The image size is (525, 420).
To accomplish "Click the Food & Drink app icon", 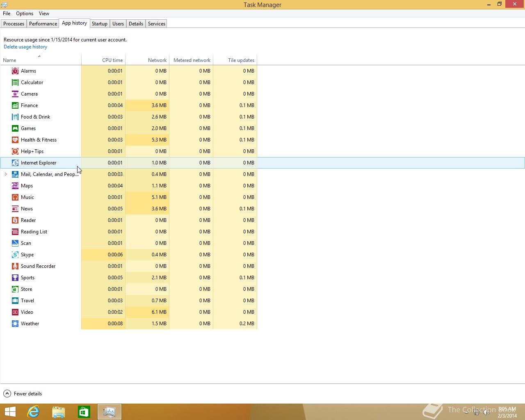I will (x=15, y=117).
